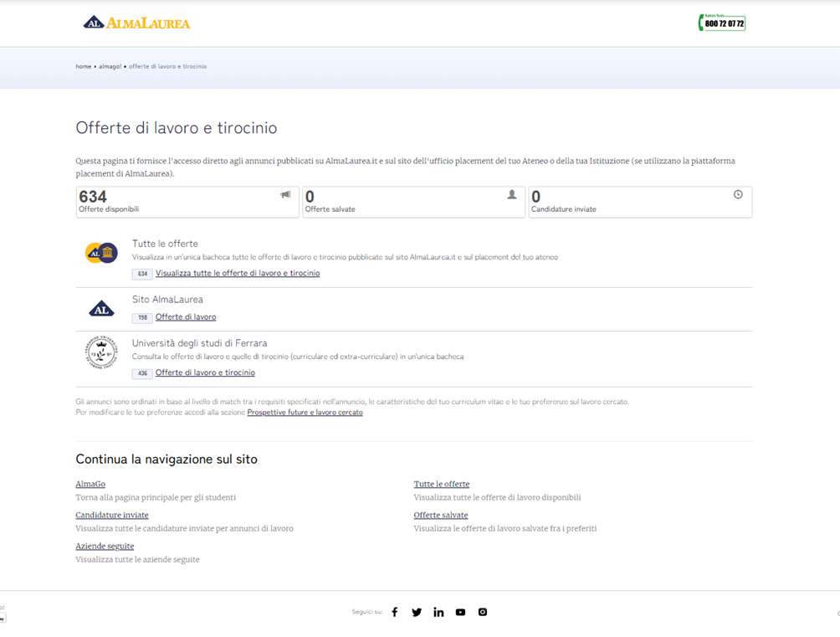Click the megaphone icon in Offerte disponibili box
The width and height of the screenshot is (840, 637).
coord(285,195)
